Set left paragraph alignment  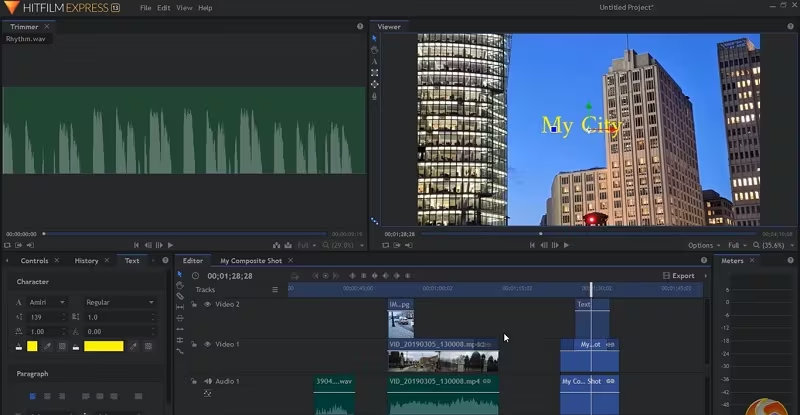click(x=33, y=396)
